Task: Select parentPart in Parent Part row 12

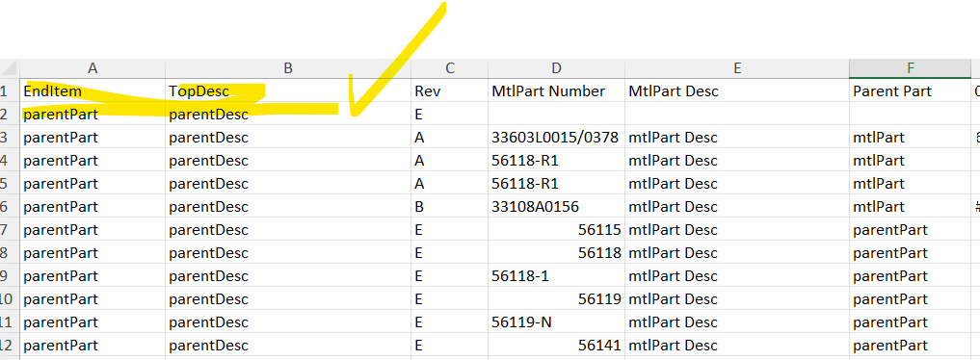Action: (910, 345)
